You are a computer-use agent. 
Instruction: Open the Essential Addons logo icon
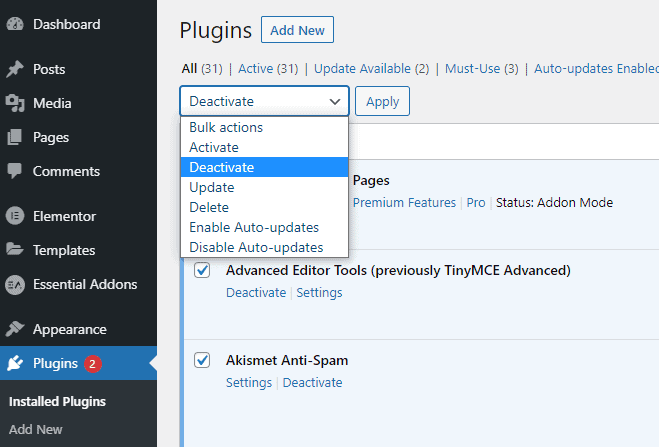[x=15, y=284]
